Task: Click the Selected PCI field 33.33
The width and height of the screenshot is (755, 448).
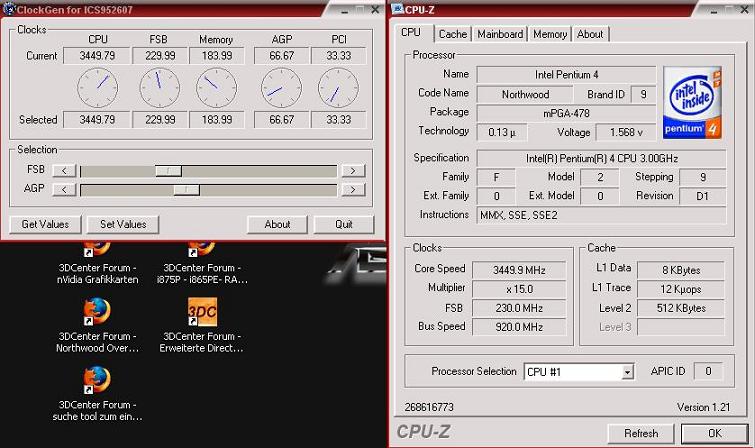Action: tap(338, 119)
